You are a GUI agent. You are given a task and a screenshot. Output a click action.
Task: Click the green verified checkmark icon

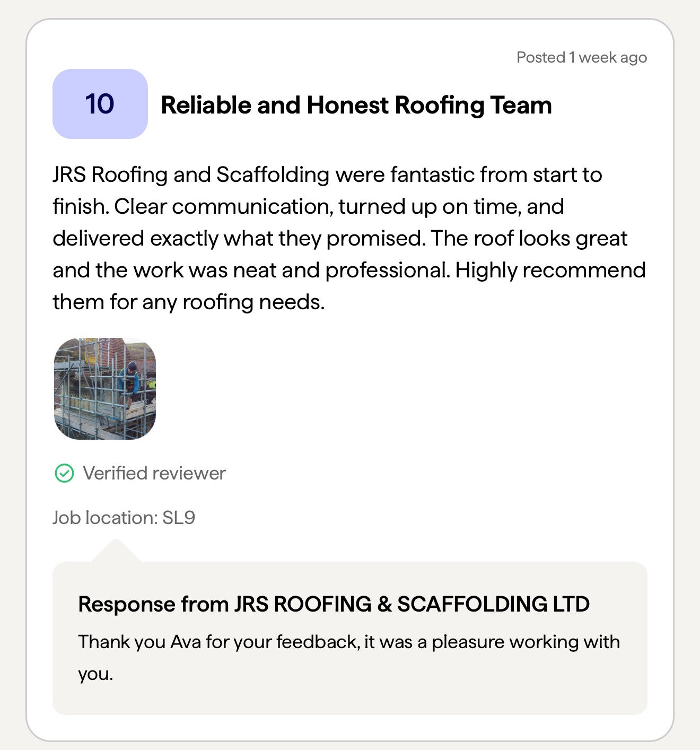point(64,473)
